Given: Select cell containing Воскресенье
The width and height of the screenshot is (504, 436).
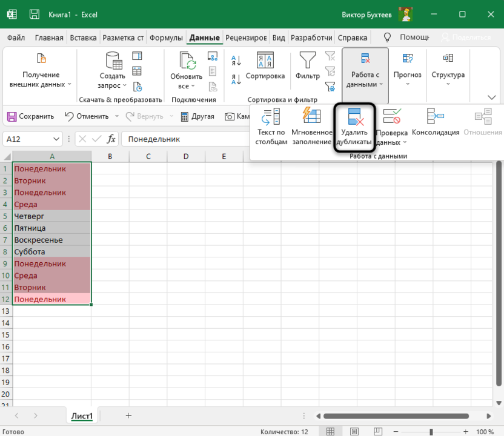Looking at the screenshot, I should pyautogui.click(x=52, y=240).
